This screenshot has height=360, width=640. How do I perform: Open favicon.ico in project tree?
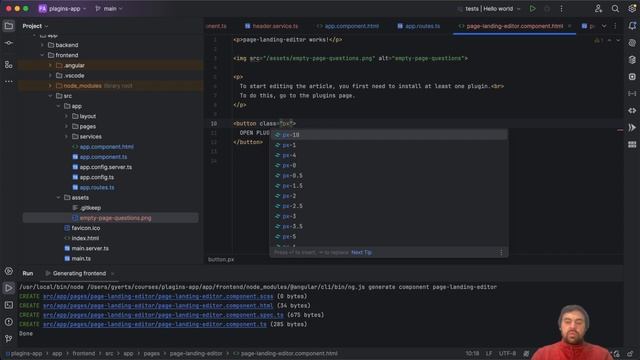(86, 228)
